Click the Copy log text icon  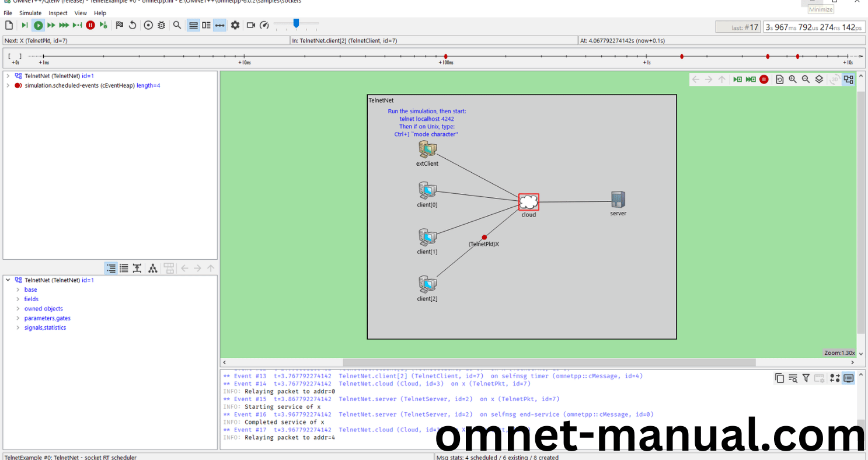click(x=779, y=378)
